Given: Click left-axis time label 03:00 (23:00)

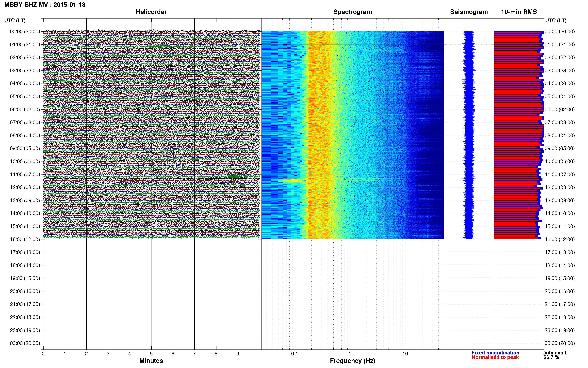Looking at the screenshot, I should click(x=25, y=71).
